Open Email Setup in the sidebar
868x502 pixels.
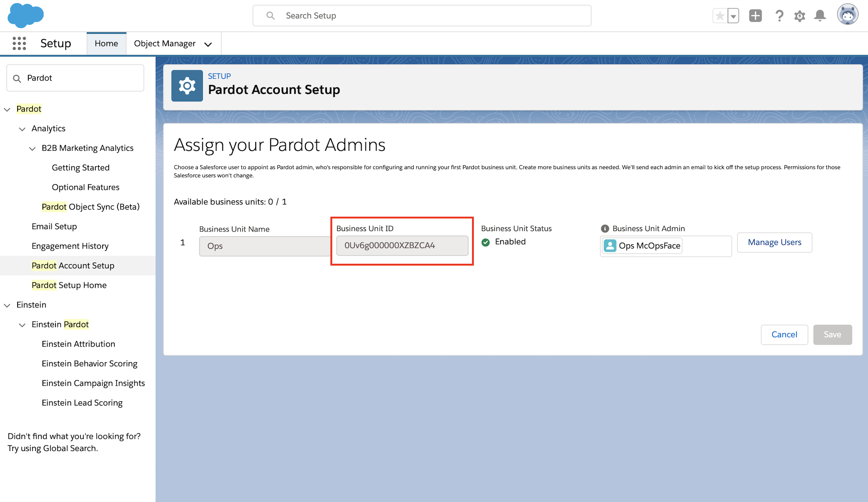click(54, 226)
